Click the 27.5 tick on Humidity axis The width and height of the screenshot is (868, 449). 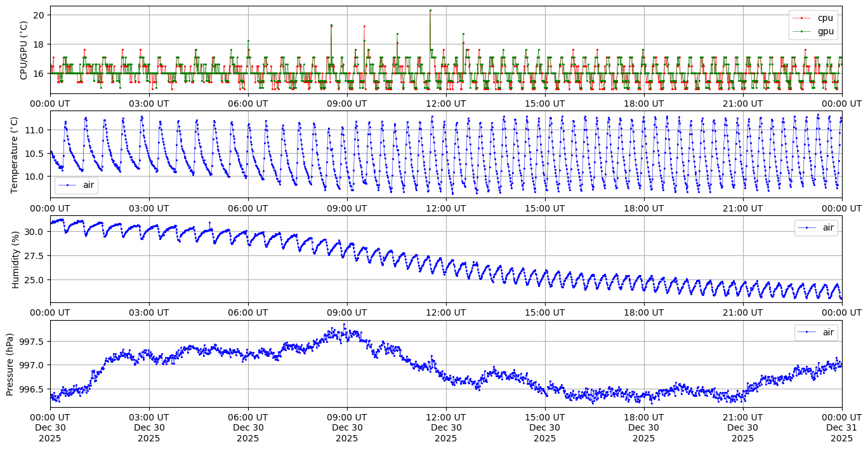tap(32, 255)
